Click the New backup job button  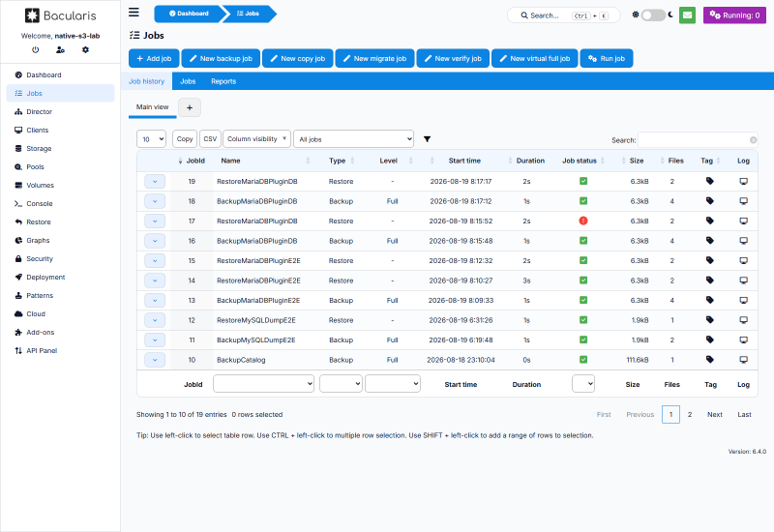pyautogui.click(x=221, y=58)
